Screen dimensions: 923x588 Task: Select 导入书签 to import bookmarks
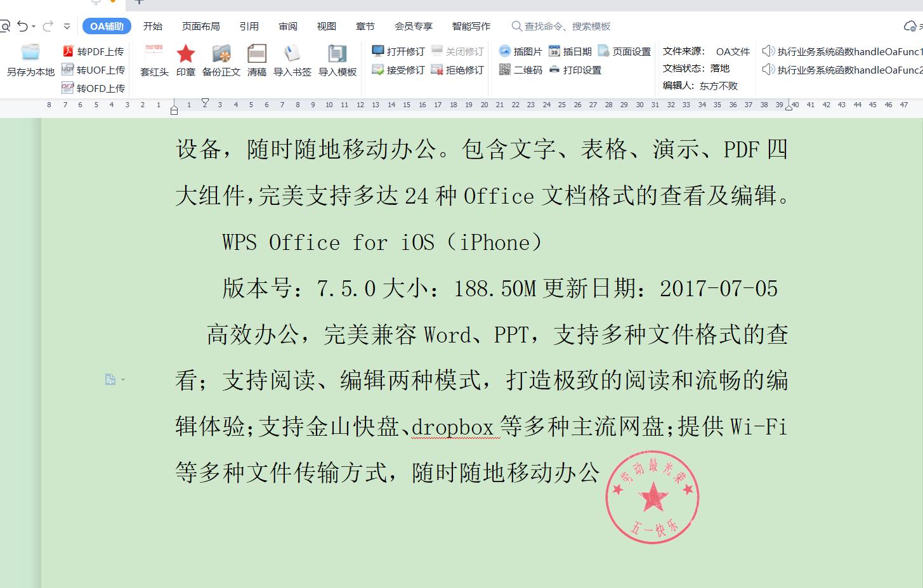pos(292,60)
